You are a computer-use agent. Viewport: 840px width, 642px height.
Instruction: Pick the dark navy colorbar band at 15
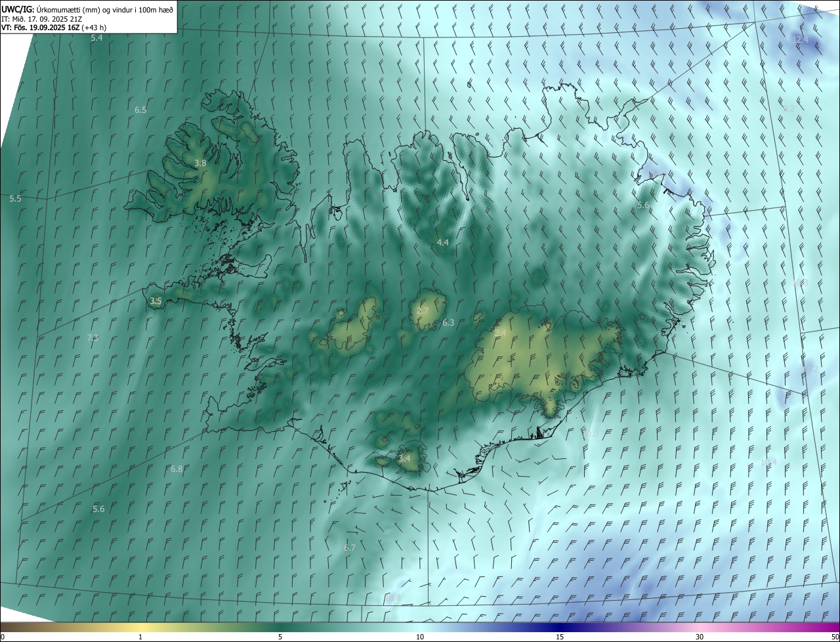(560, 627)
